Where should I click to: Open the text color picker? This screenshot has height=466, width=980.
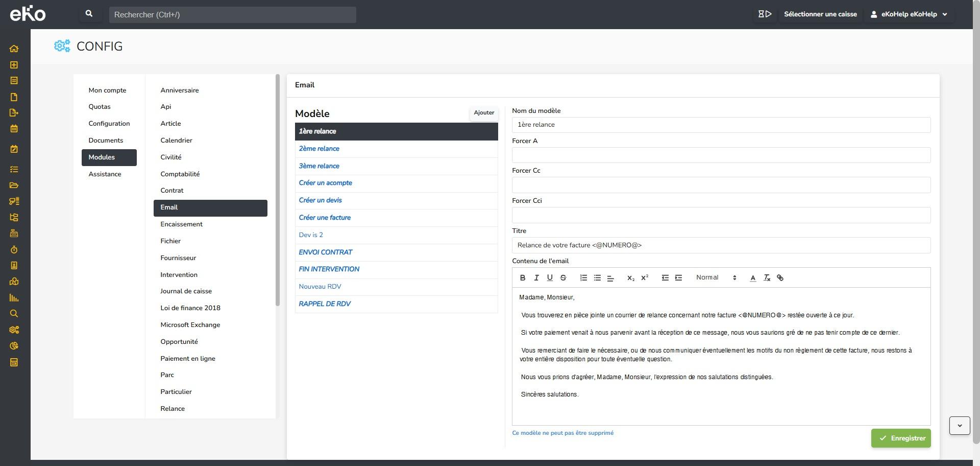[753, 278]
